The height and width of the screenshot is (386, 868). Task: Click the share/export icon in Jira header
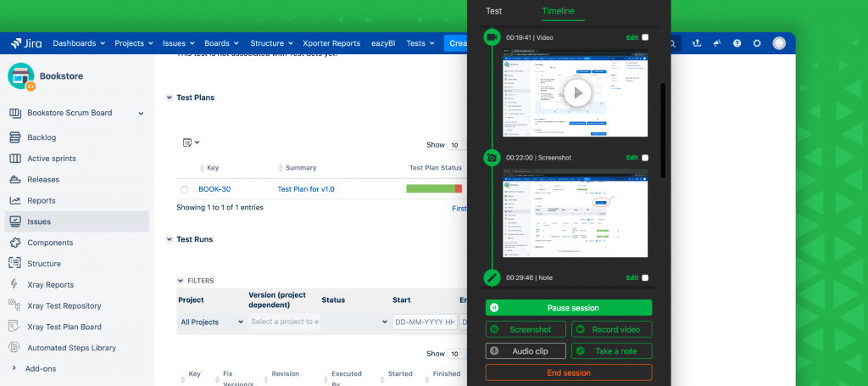697,43
